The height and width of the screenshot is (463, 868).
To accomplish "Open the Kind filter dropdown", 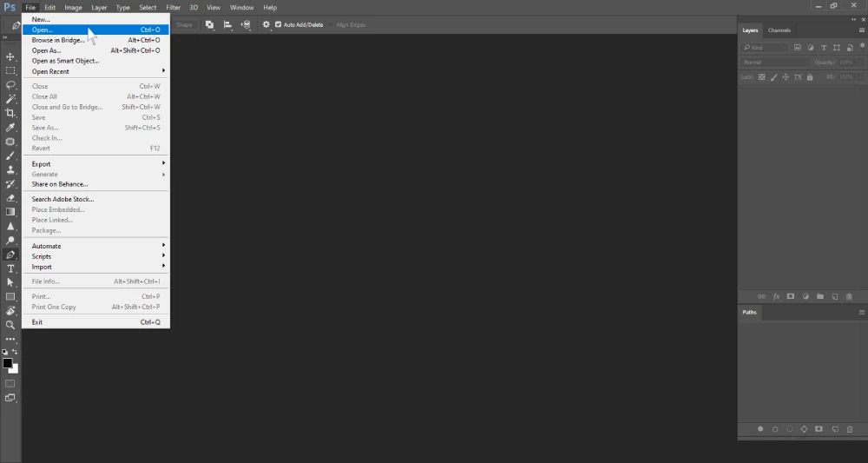I will (x=765, y=48).
